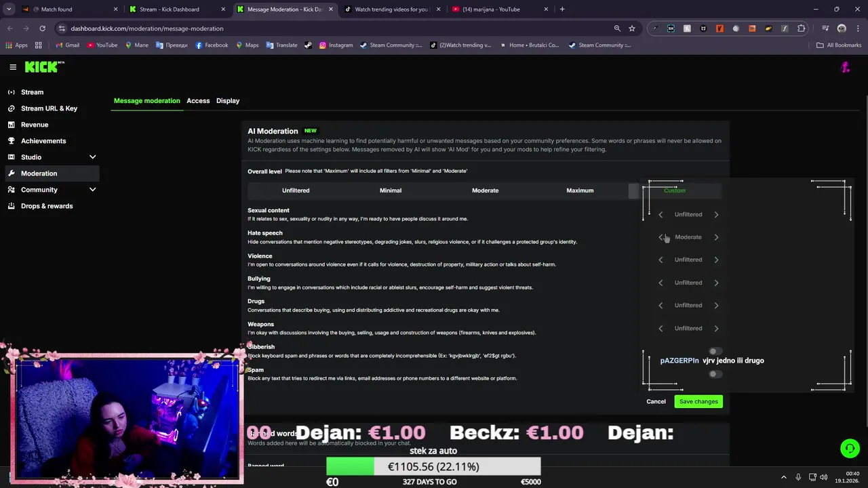Open the tab search dropdown

(9, 9)
